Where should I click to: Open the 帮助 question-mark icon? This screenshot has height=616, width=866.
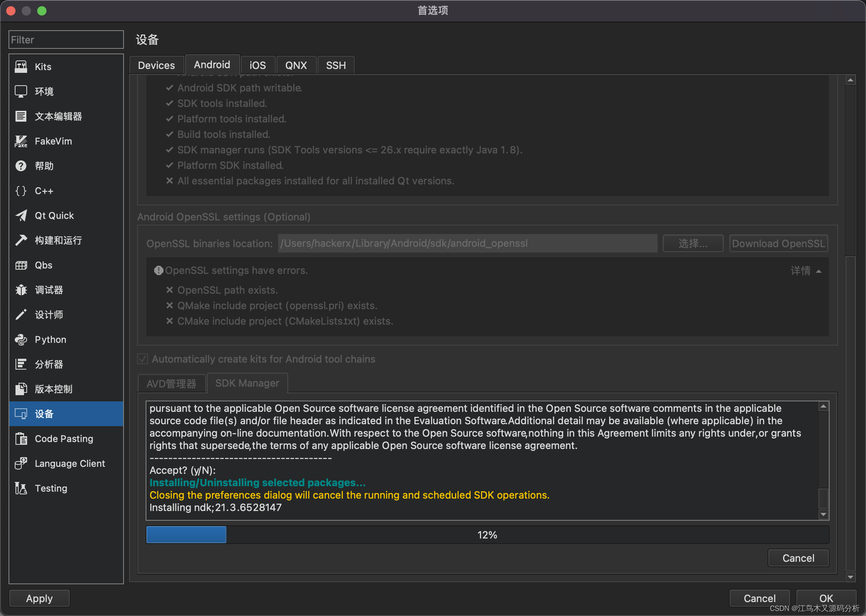[x=21, y=166]
